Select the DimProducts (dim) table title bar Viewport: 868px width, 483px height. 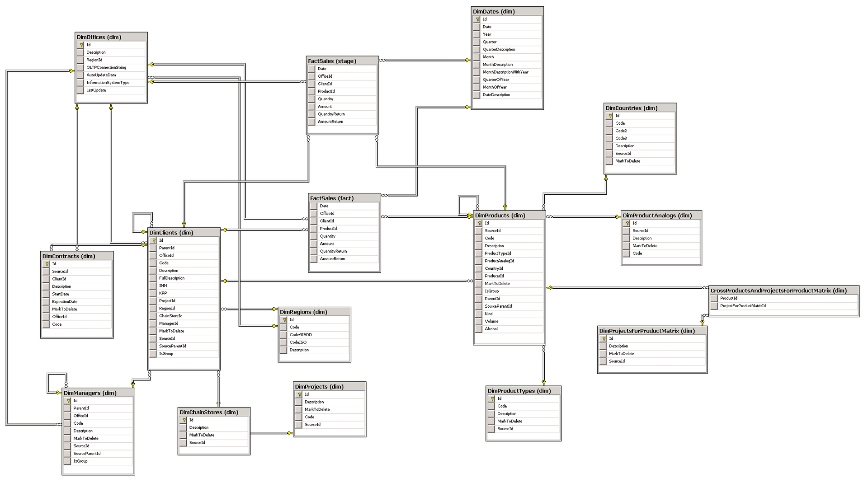pyautogui.click(x=509, y=216)
